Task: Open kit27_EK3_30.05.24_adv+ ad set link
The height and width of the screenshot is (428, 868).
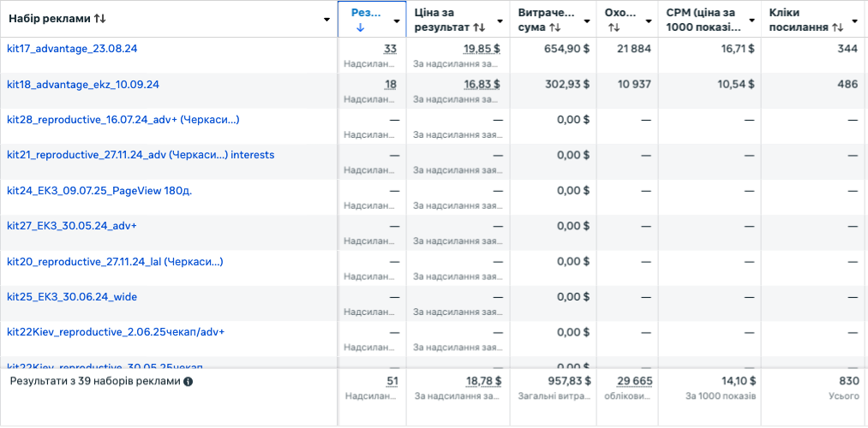Action: [x=72, y=225]
